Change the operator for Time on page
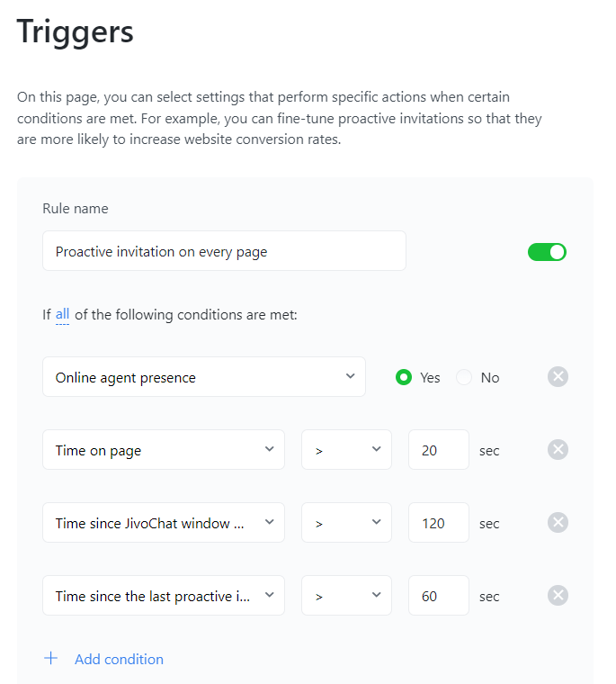The height and width of the screenshot is (684, 616). (346, 450)
